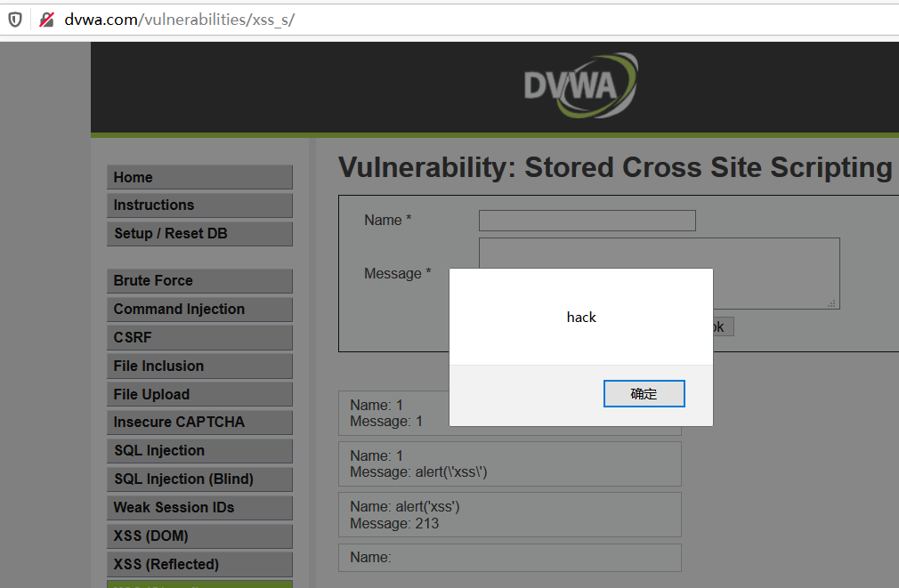Viewport: 899px width, 588px height.
Task: Select the SQL Injection entry
Action: (x=199, y=451)
